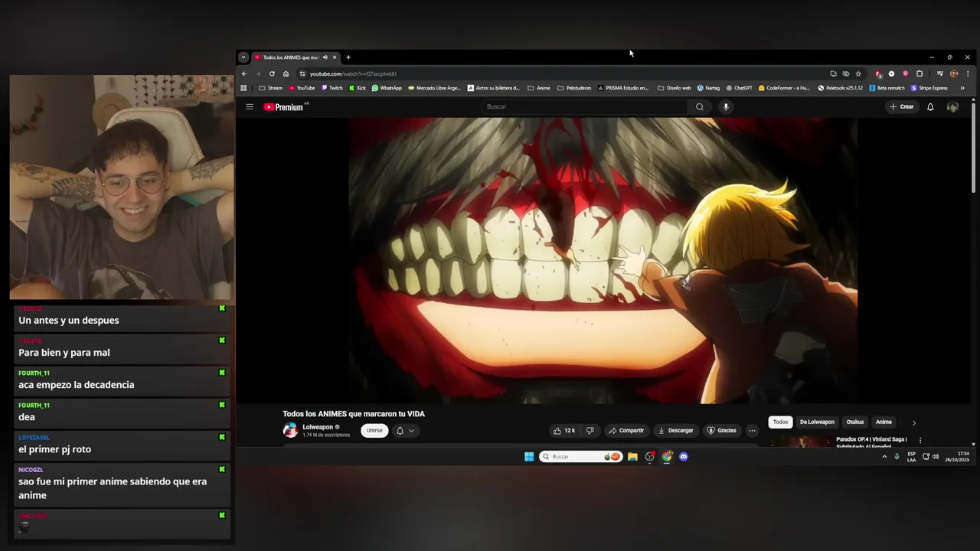Open the Stripe Express bookmark
This screenshot has width=980, height=551.
(x=929, y=88)
